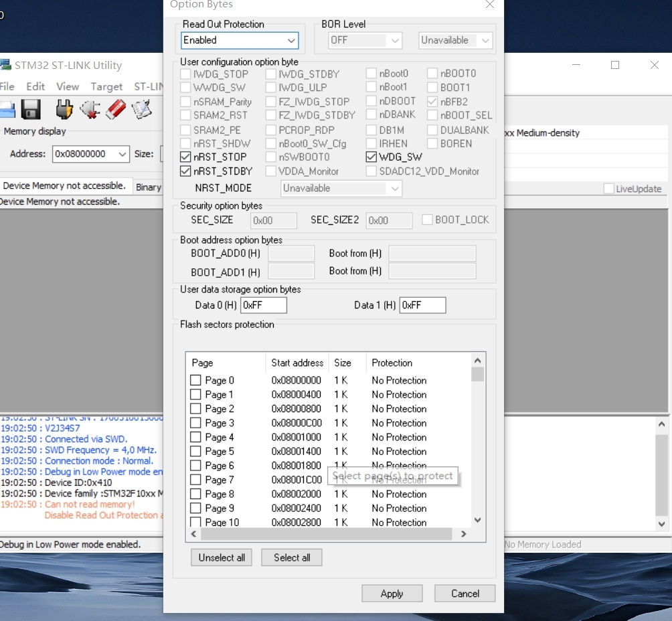
Task: Click the STM32 ST-LINK Utility title icon
Action: (x=6, y=65)
